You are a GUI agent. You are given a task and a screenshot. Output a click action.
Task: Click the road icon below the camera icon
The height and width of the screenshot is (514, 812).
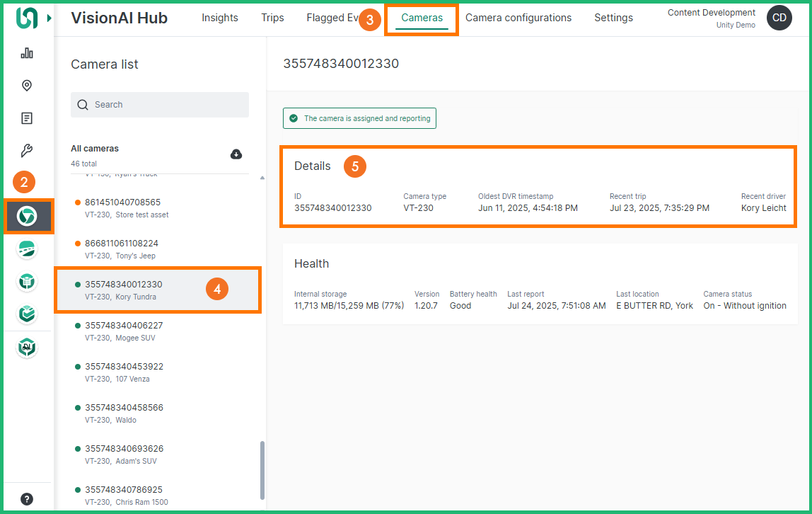point(27,249)
